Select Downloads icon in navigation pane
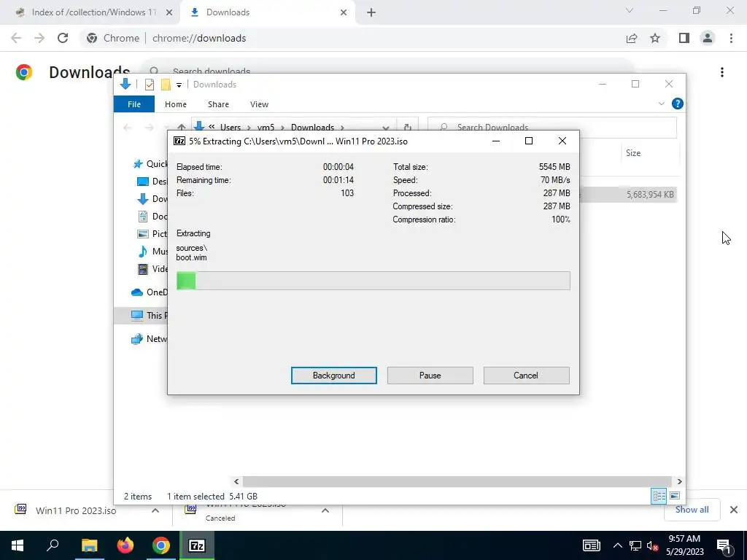 142,199
